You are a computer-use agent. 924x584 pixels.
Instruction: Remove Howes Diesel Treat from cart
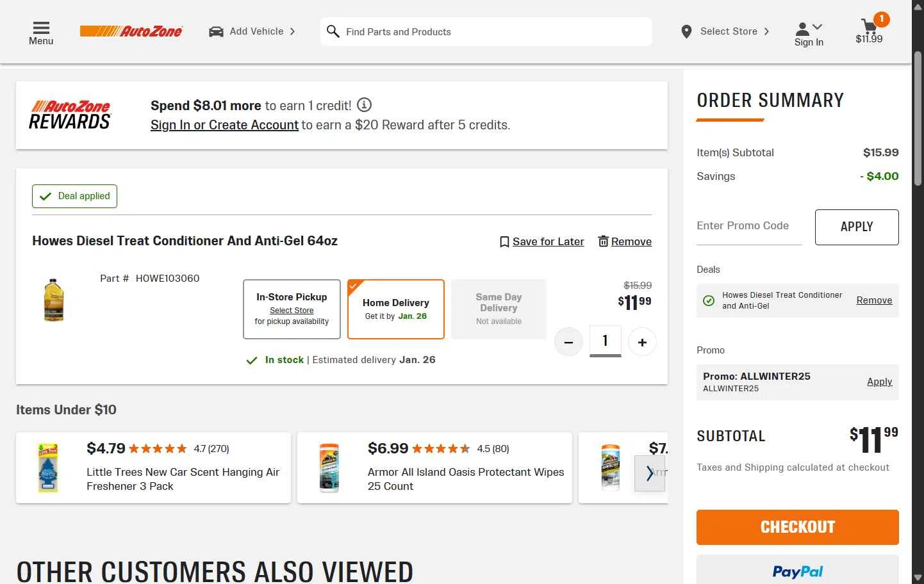[x=631, y=241]
